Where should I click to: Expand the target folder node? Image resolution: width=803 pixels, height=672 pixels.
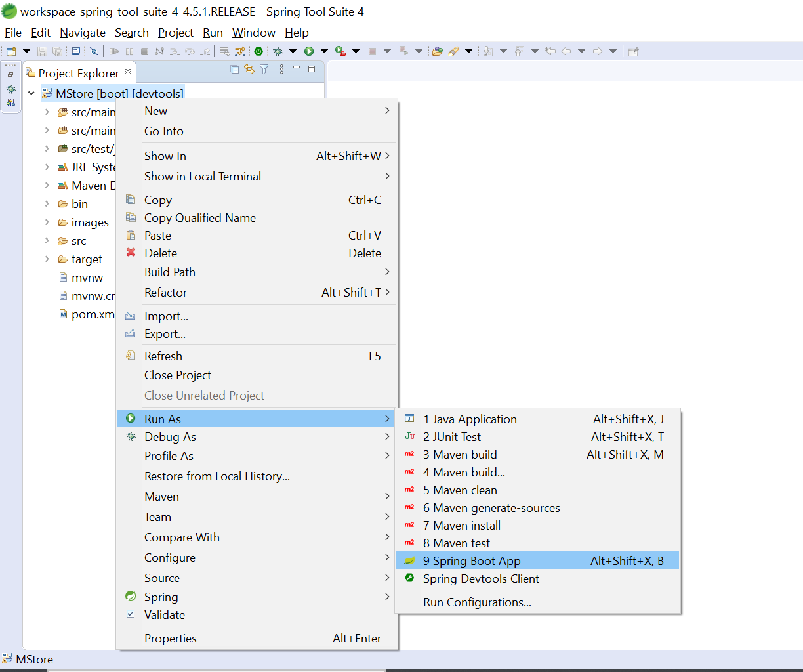[47, 259]
